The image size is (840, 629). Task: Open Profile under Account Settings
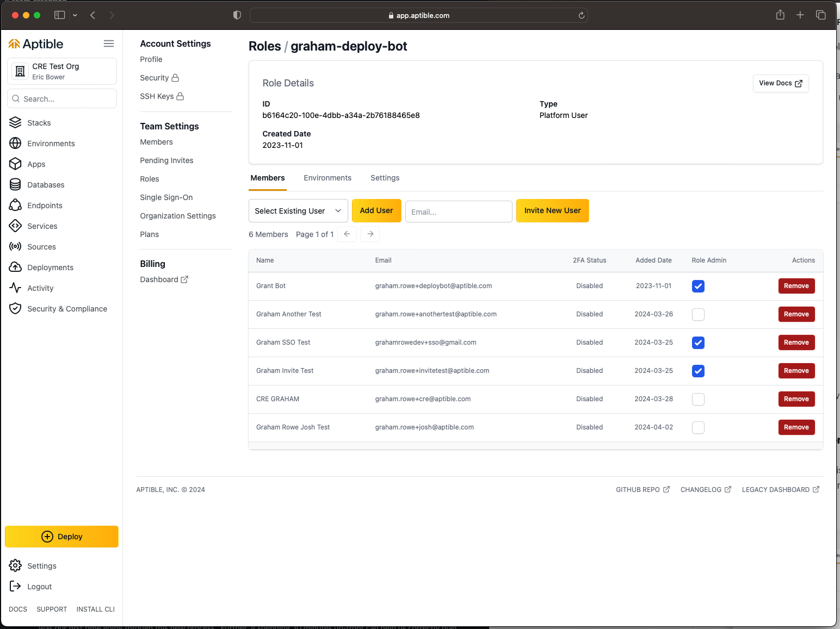pyautogui.click(x=151, y=59)
